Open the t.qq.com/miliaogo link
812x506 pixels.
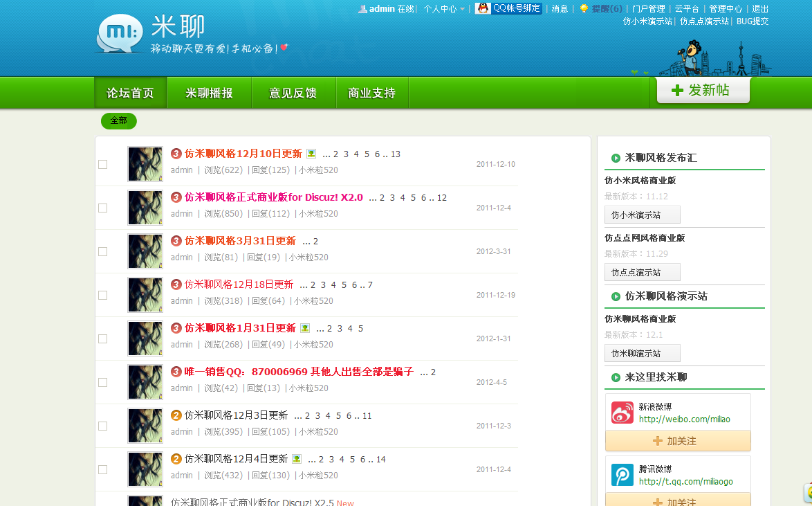pos(686,482)
